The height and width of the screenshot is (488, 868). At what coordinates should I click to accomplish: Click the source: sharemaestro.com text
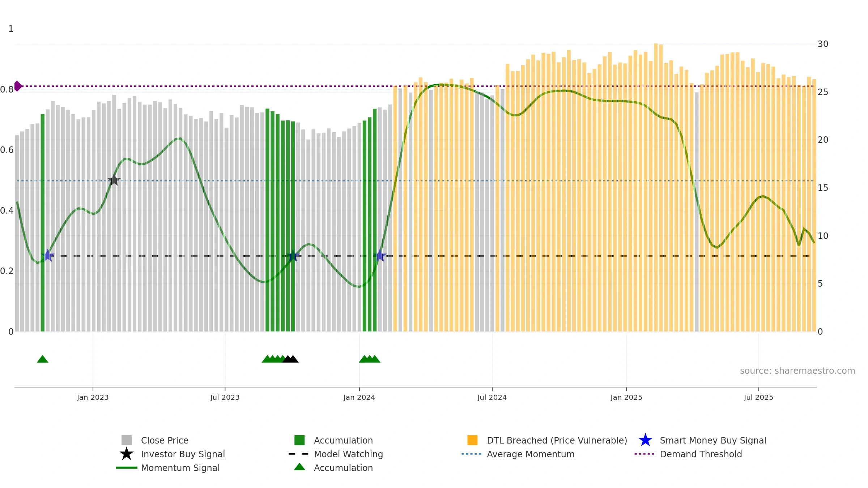tap(797, 371)
